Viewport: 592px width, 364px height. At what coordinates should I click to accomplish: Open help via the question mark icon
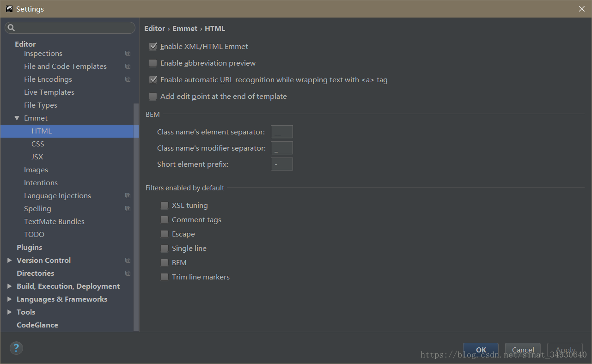(x=16, y=348)
